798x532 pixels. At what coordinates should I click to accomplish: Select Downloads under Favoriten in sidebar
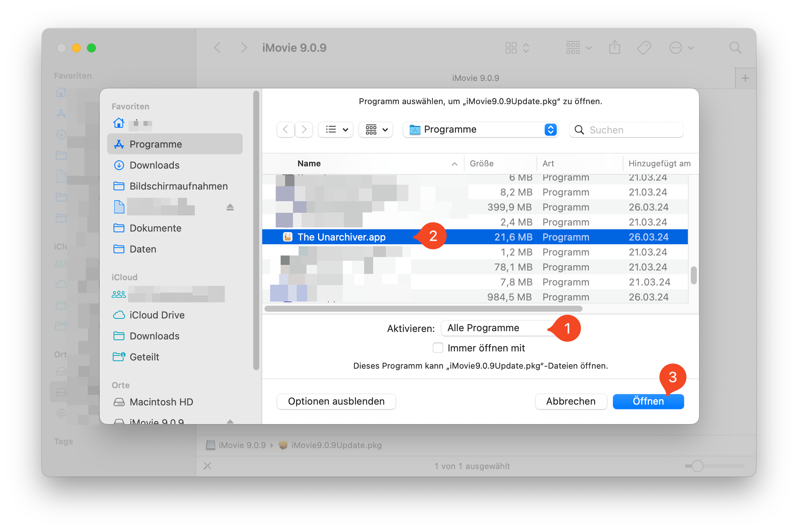click(154, 165)
